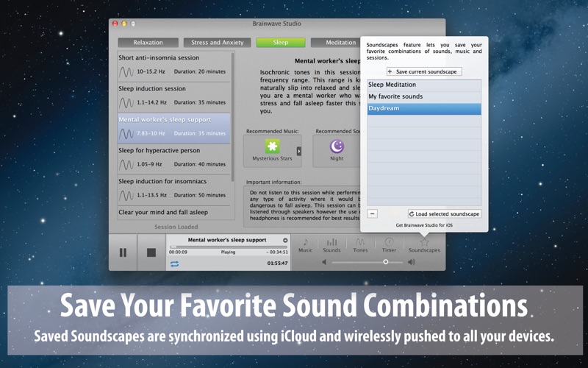
Task: Click the minus remove soundscape button
Action: coord(372,213)
